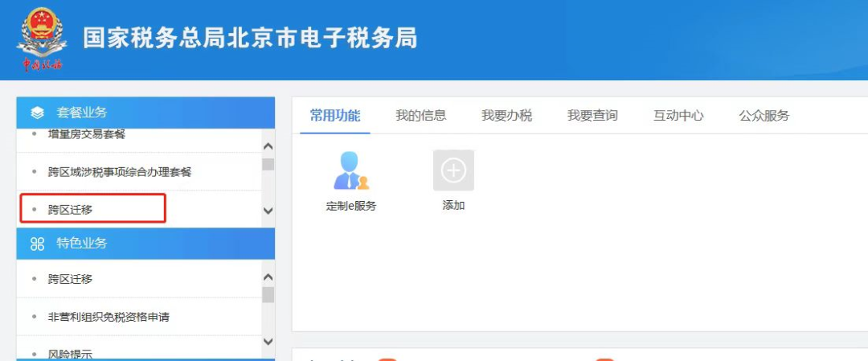Open the 定制e服务 person icon
The height and width of the screenshot is (361, 868).
tap(351, 170)
